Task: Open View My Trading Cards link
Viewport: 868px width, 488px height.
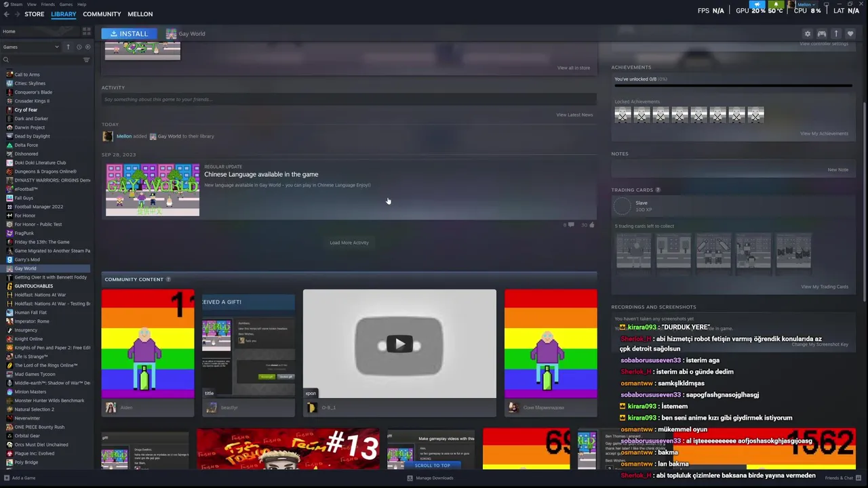Action: coord(825,287)
